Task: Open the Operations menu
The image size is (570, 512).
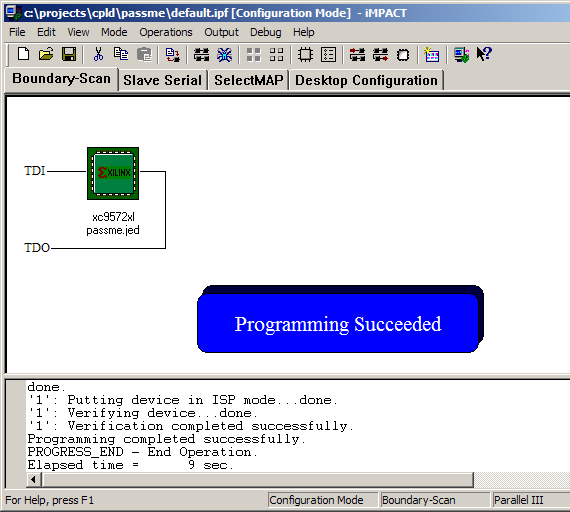Action: click(x=166, y=32)
